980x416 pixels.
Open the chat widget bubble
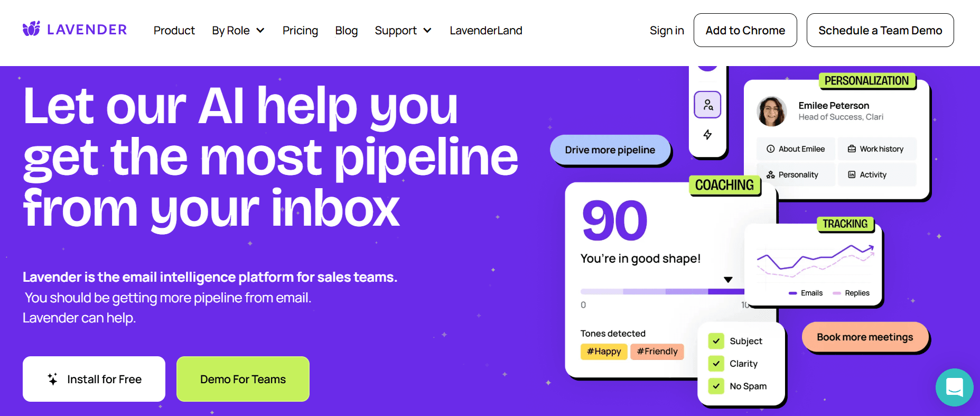coord(954,387)
